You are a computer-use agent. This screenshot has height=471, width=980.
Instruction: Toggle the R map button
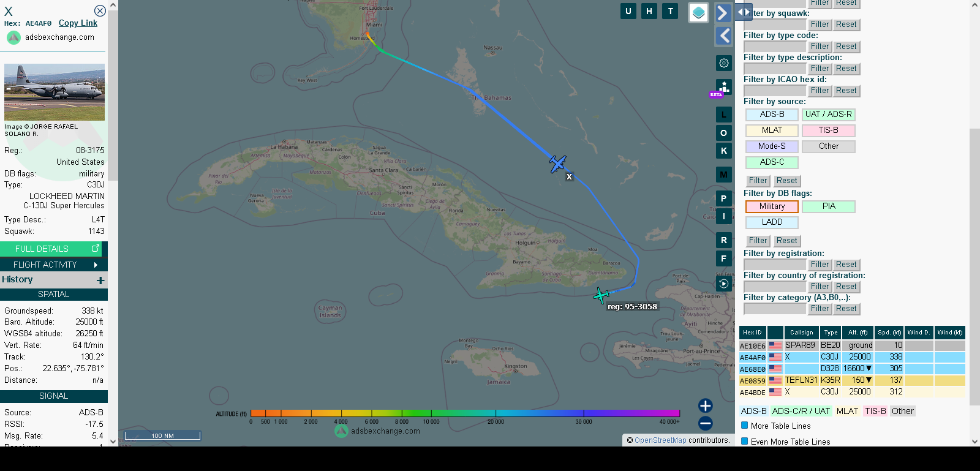pos(724,241)
